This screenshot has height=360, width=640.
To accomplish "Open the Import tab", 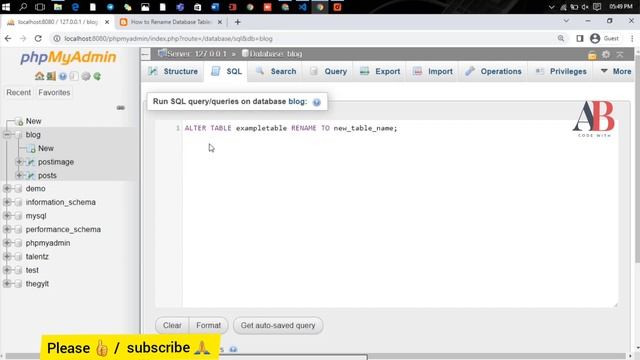I will click(433, 71).
